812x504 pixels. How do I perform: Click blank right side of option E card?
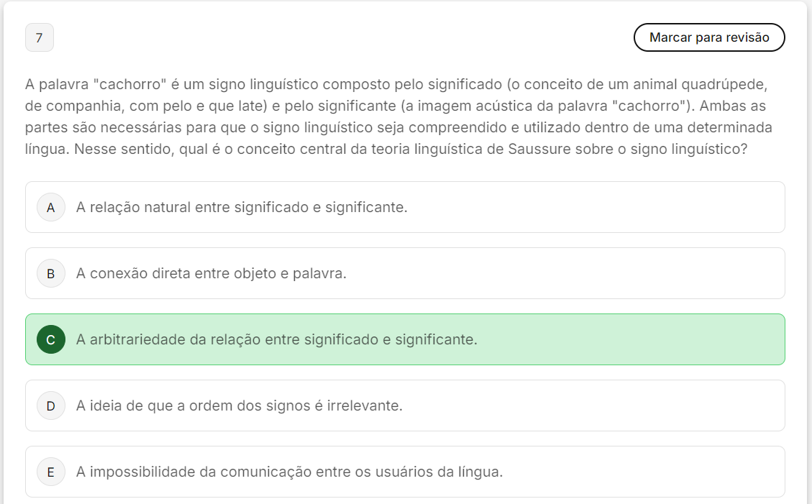click(647, 472)
